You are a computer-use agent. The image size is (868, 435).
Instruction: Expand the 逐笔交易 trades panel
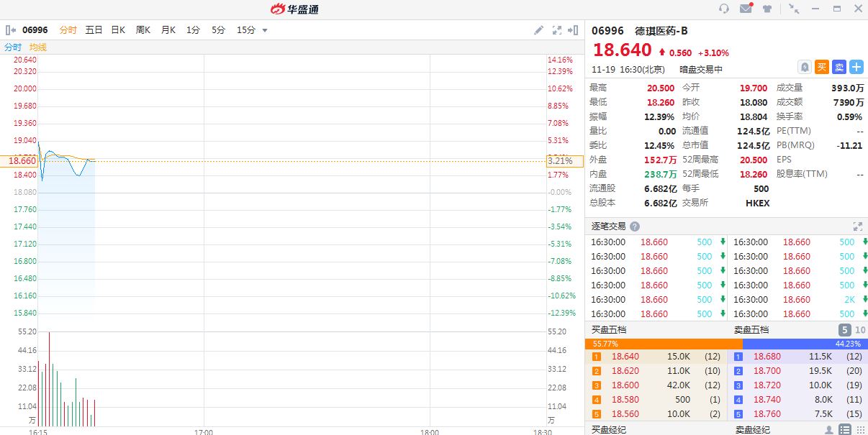857,226
